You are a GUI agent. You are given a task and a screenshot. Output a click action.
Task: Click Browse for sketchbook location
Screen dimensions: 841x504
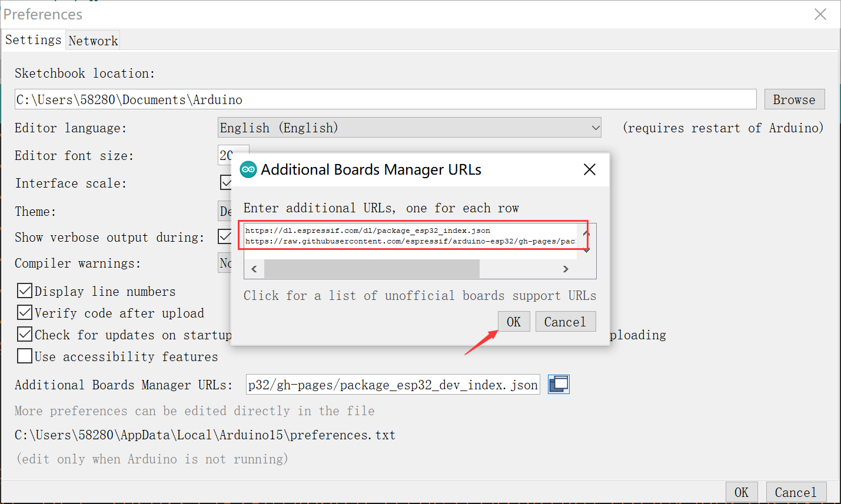coord(795,99)
